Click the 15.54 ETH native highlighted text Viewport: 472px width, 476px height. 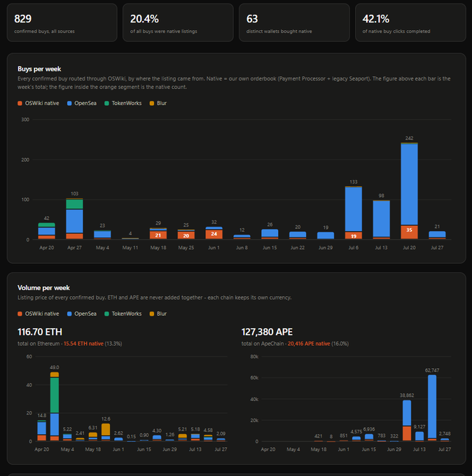coord(83,344)
